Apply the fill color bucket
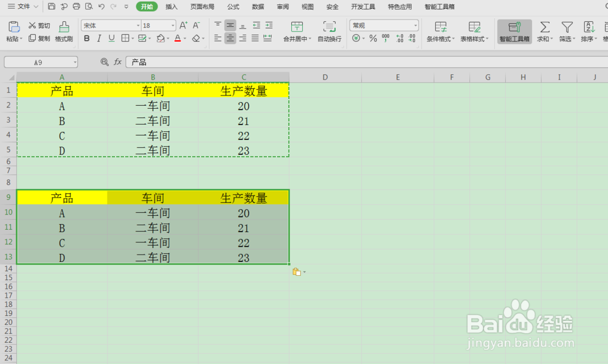The image size is (608, 364). [161, 38]
